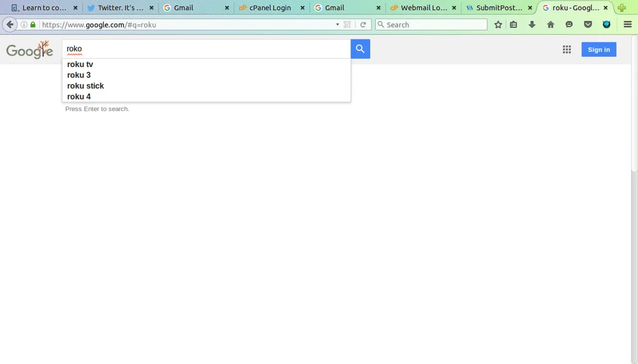Close the 'Learn to co...' tab
The width and height of the screenshot is (638, 364).
[76, 8]
